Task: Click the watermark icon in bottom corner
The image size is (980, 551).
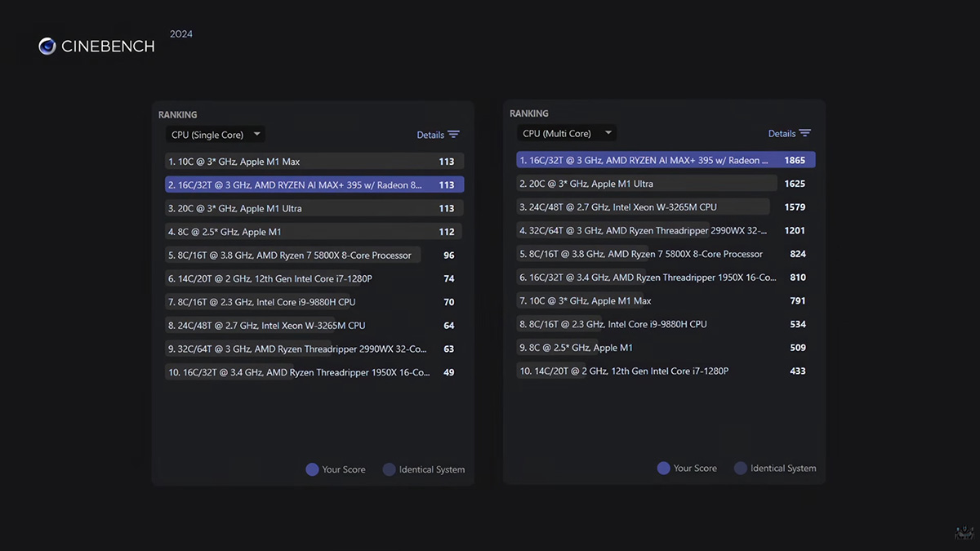Action: click(964, 533)
